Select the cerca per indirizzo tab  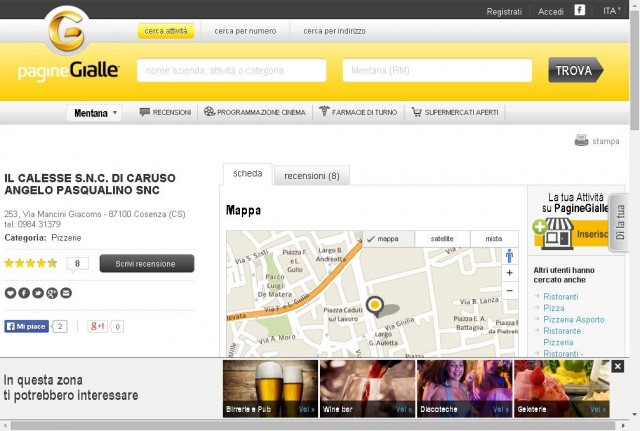(334, 31)
